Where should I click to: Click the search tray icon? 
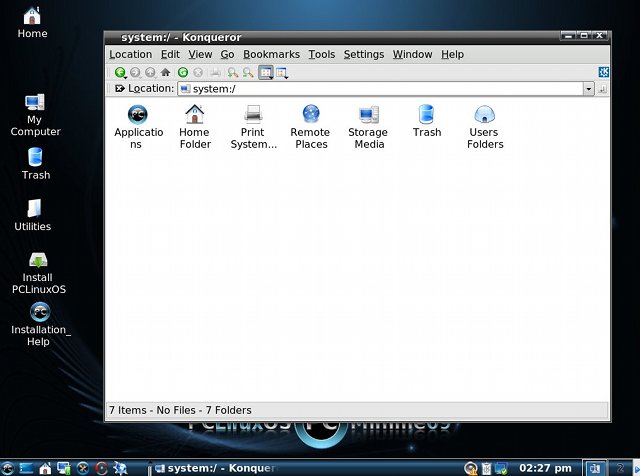point(471,468)
